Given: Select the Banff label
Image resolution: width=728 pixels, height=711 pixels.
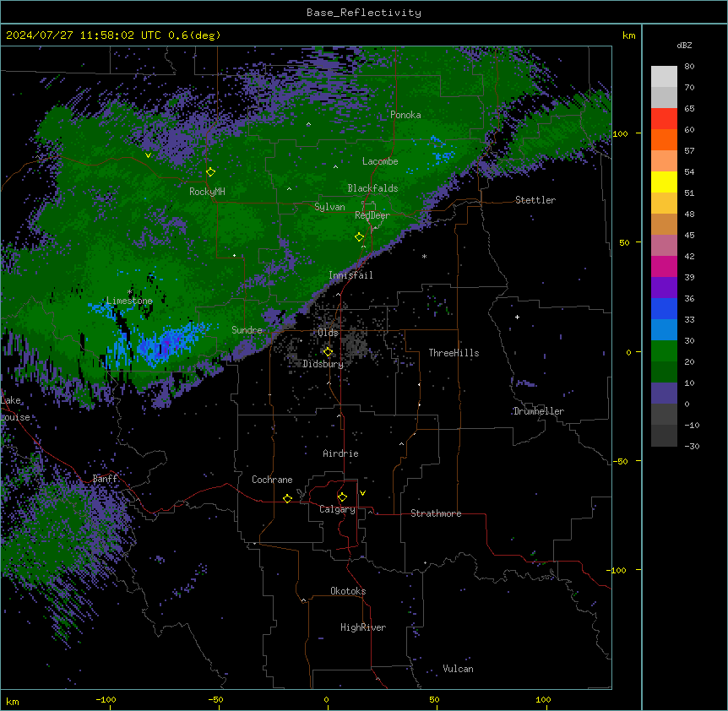Looking at the screenshot, I should [105, 479].
